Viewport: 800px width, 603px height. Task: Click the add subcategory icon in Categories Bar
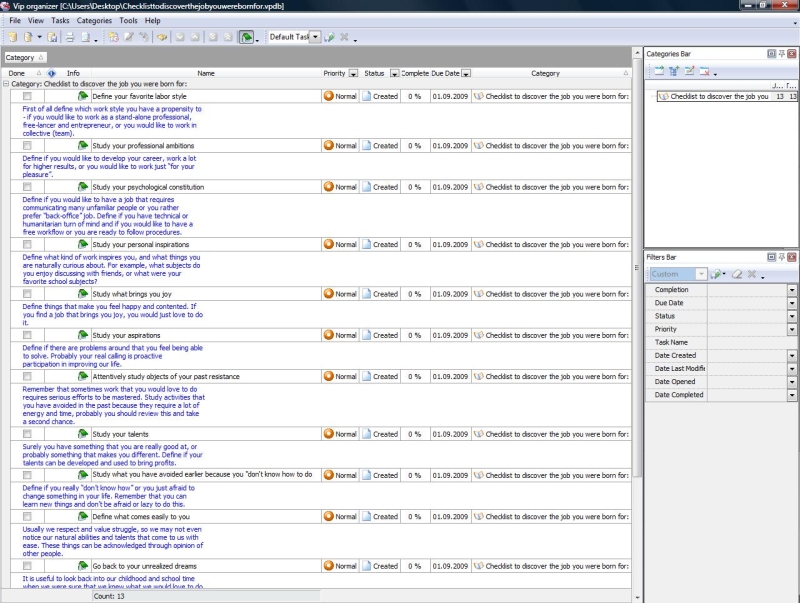coord(674,71)
